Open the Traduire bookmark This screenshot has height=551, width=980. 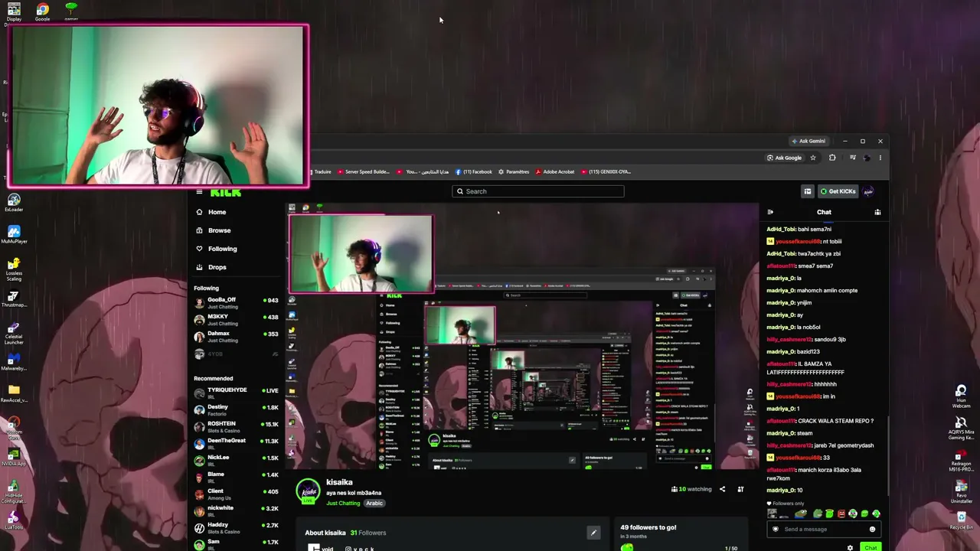322,172
